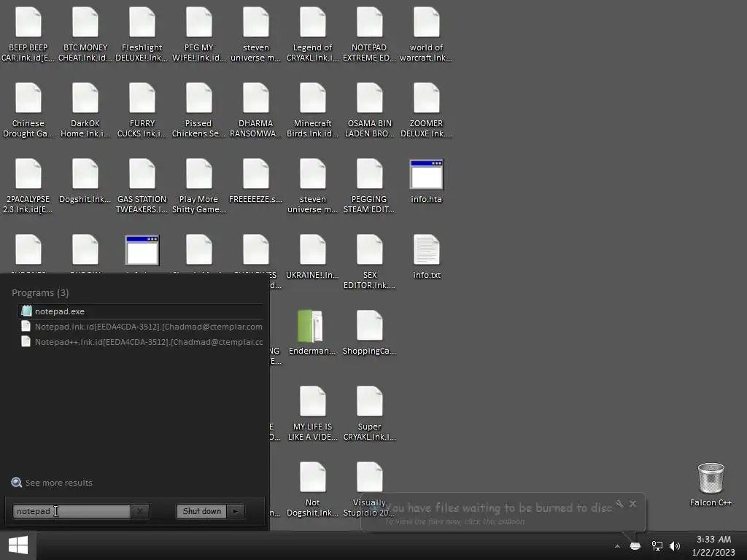Select PEGGING STEAM EDIT desktop file
This screenshot has width=747, height=560.
click(369, 186)
